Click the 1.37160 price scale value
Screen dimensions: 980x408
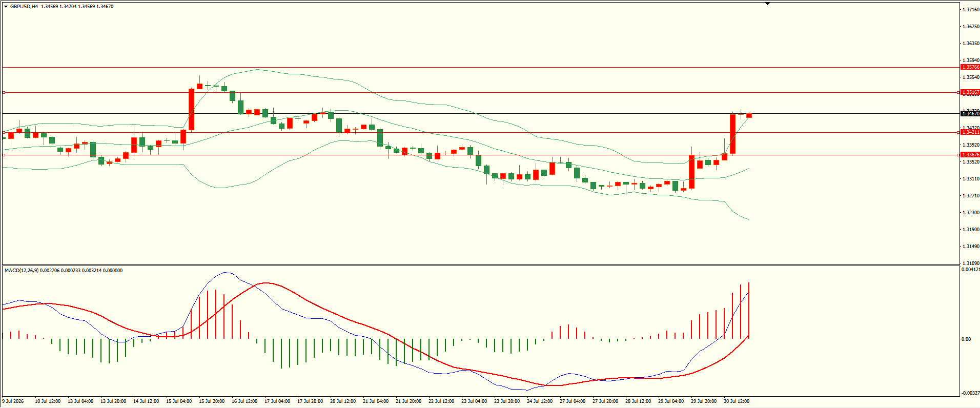[971, 10]
